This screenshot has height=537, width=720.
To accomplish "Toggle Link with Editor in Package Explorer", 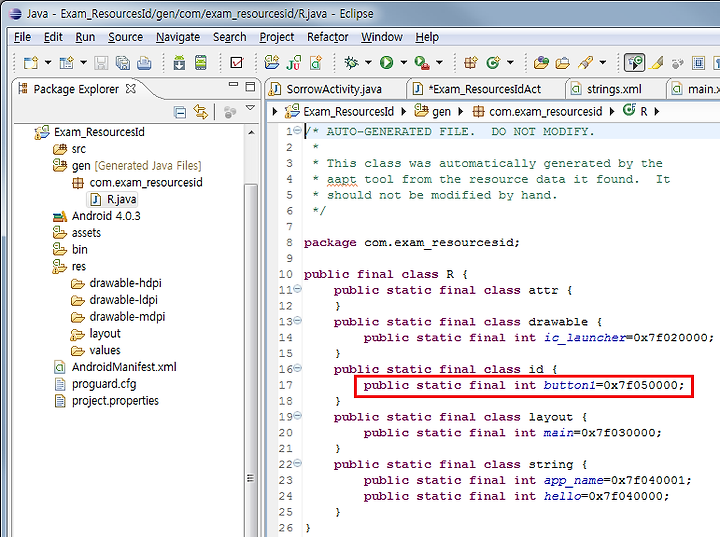I will click(x=201, y=112).
